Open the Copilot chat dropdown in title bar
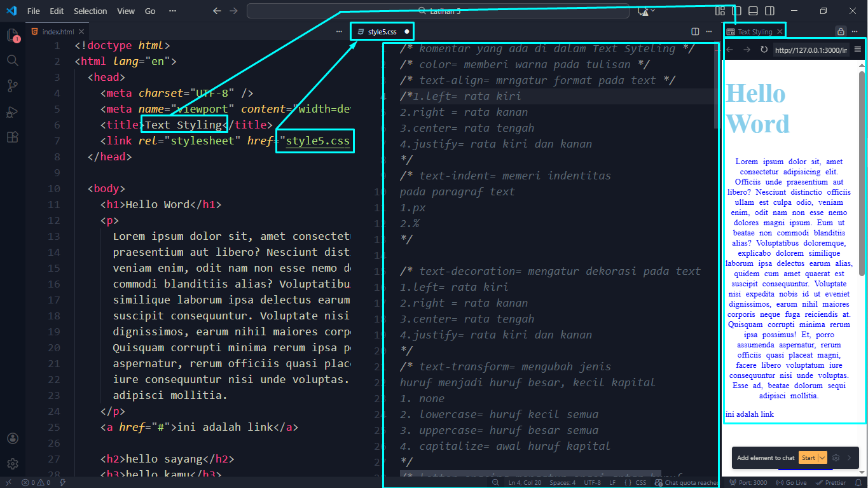The height and width of the screenshot is (488, 868). click(653, 11)
